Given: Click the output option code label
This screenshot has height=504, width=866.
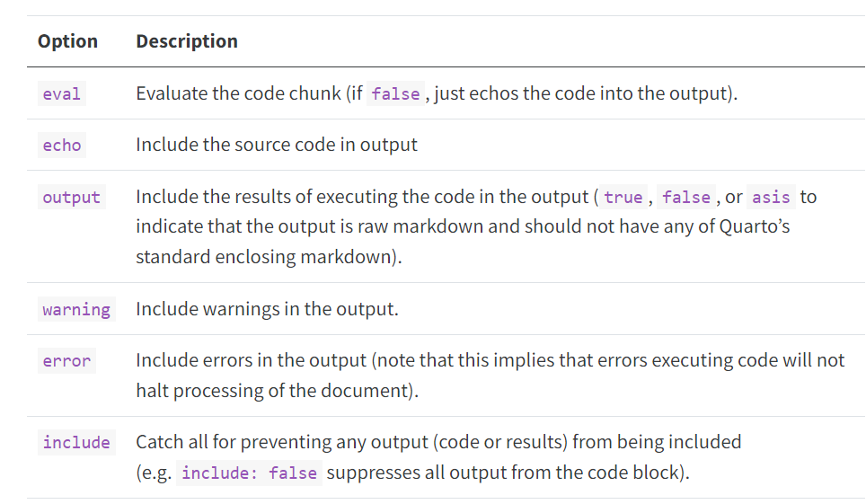Looking at the screenshot, I should tap(71, 197).
